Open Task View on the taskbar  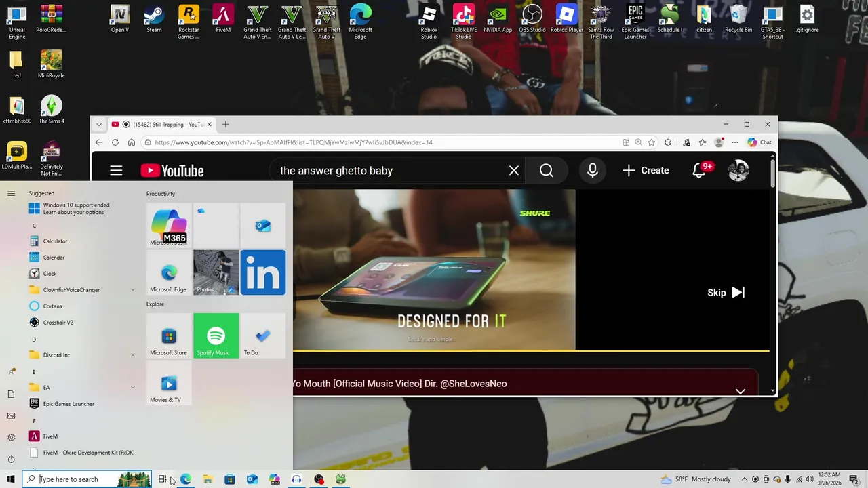(163, 479)
